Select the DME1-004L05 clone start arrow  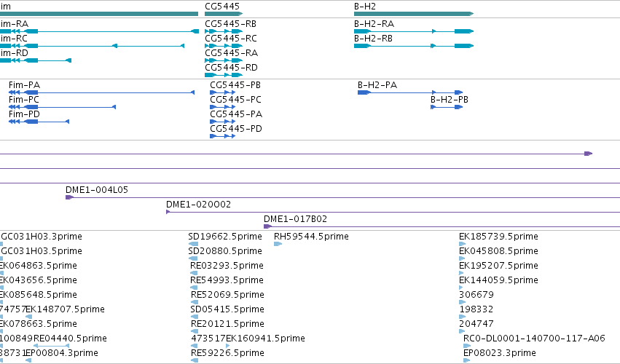point(70,197)
